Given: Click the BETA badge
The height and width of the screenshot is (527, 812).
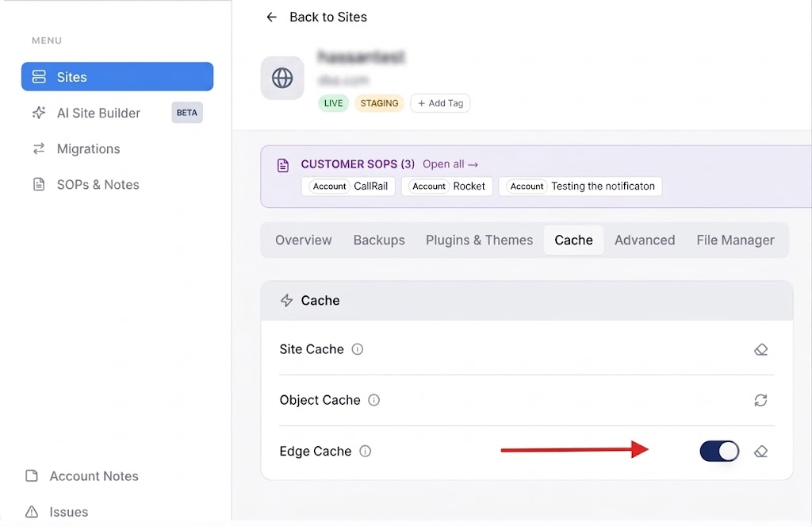Looking at the screenshot, I should 187,113.
